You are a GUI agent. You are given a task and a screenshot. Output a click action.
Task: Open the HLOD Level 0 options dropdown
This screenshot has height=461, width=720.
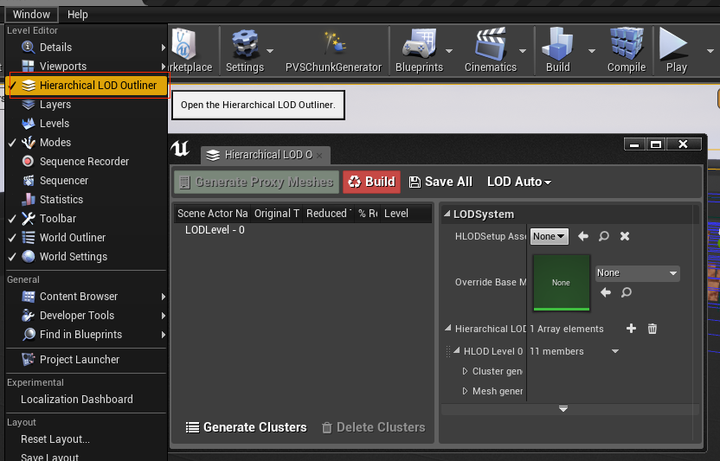pyautogui.click(x=615, y=351)
